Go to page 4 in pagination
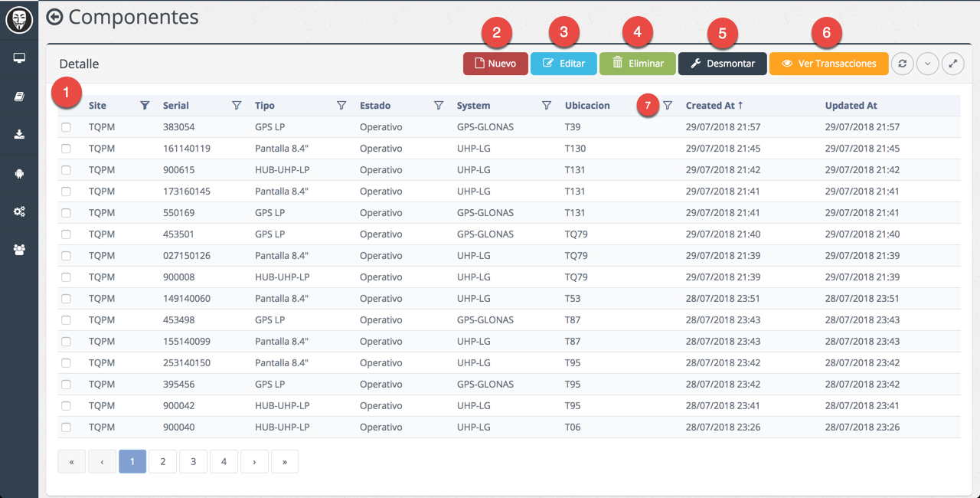 coord(224,461)
